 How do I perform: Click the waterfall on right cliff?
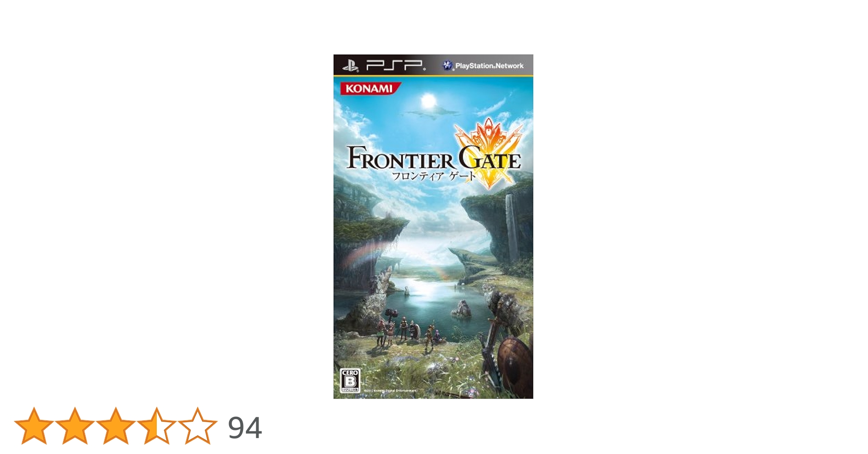tap(511, 227)
